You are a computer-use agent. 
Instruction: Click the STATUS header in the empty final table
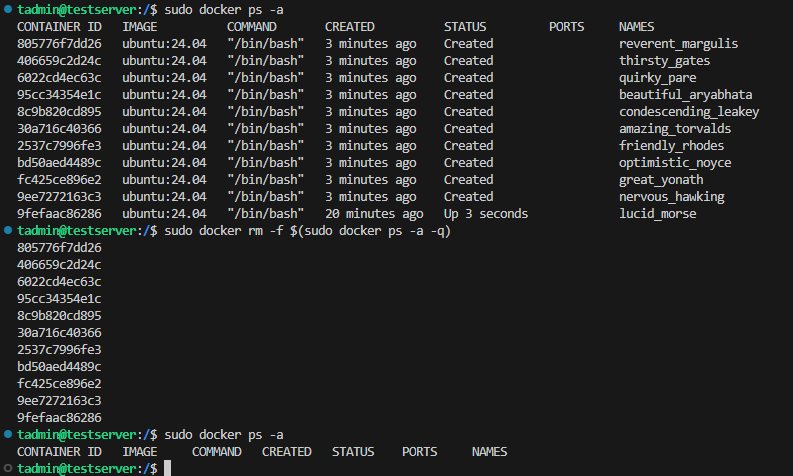[353, 452]
